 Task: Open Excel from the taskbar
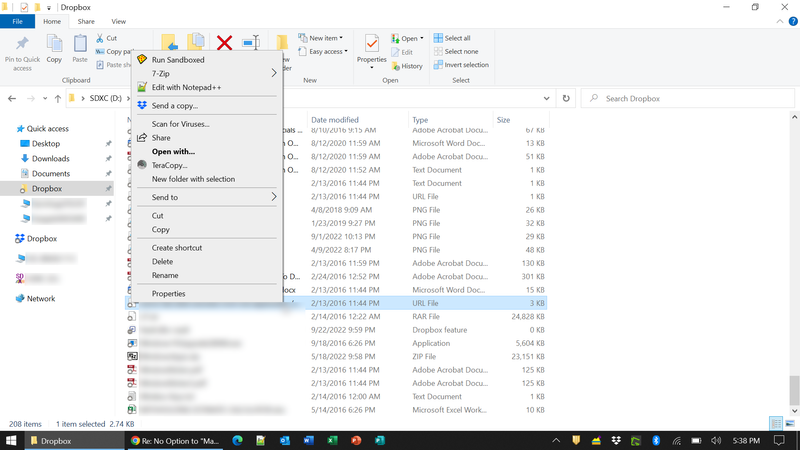coord(331,440)
